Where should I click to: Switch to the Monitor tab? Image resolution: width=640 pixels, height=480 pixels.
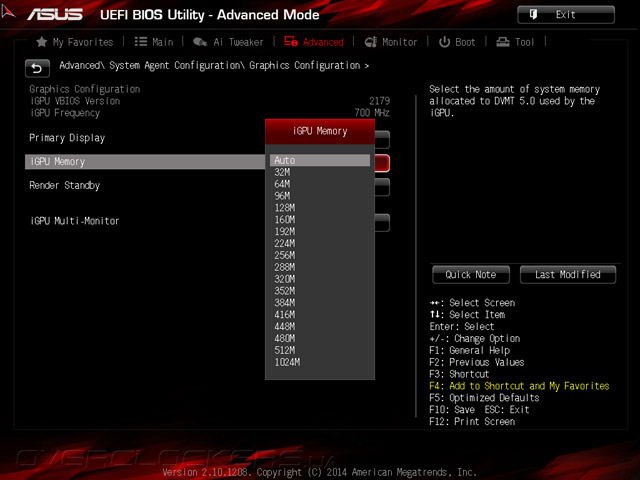pyautogui.click(x=400, y=42)
